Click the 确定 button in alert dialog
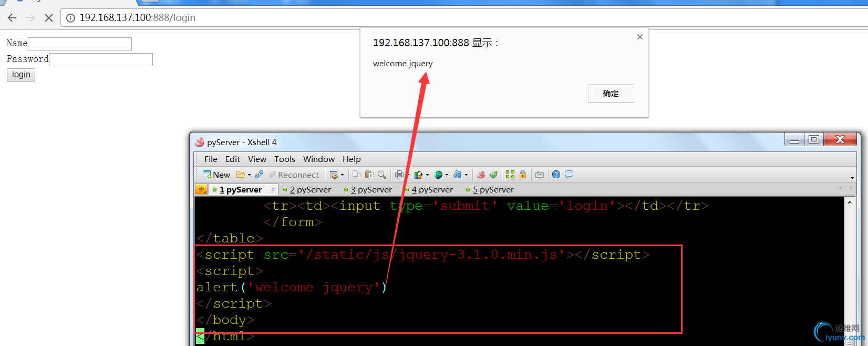This screenshot has width=868, height=346. click(611, 94)
